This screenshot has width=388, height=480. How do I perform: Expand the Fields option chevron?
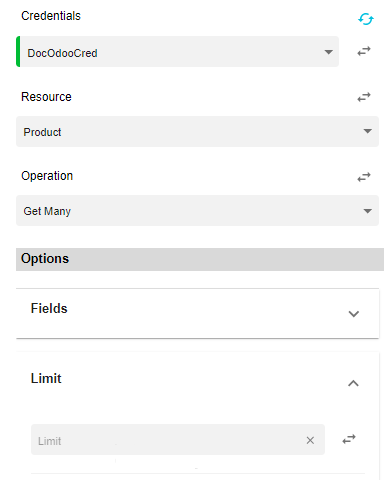353,314
